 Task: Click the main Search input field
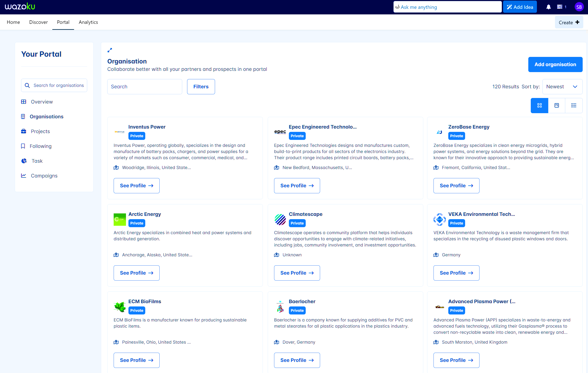145,86
